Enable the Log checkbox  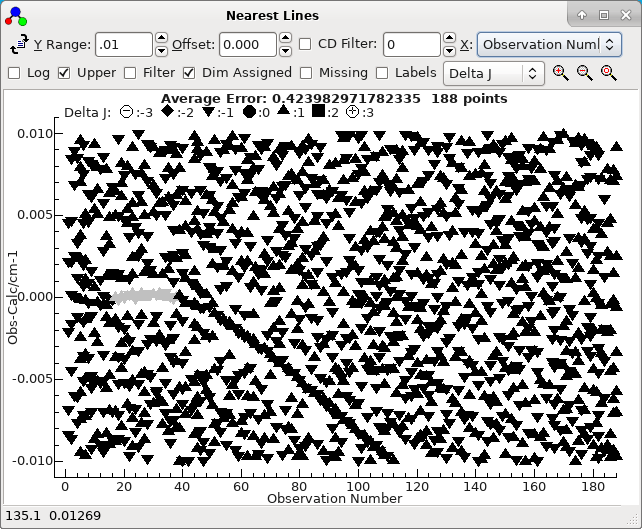(x=14, y=73)
